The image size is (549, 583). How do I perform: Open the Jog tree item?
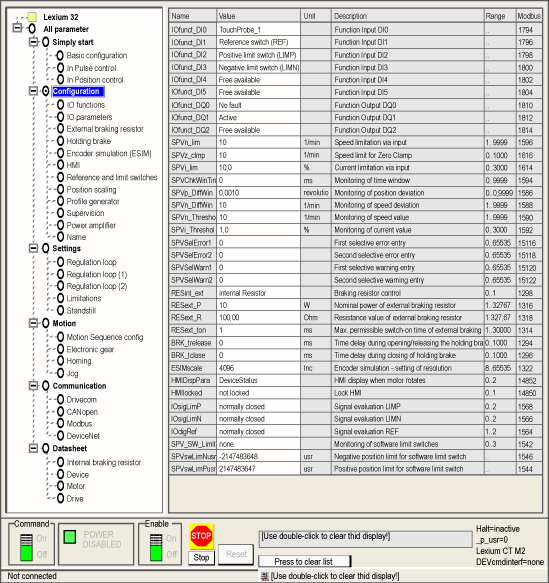click(72, 373)
